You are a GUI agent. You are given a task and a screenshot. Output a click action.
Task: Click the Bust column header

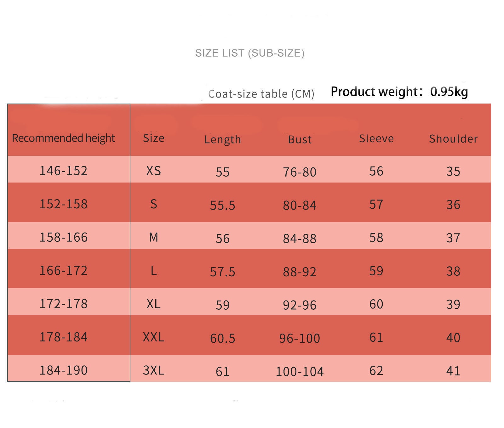click(x=300, y=139)
